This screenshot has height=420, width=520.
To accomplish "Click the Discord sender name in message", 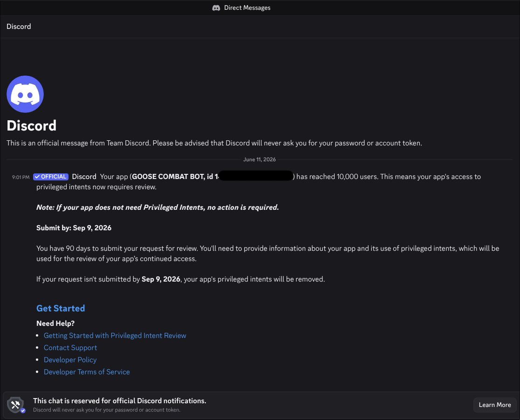I will click(84, 177).
